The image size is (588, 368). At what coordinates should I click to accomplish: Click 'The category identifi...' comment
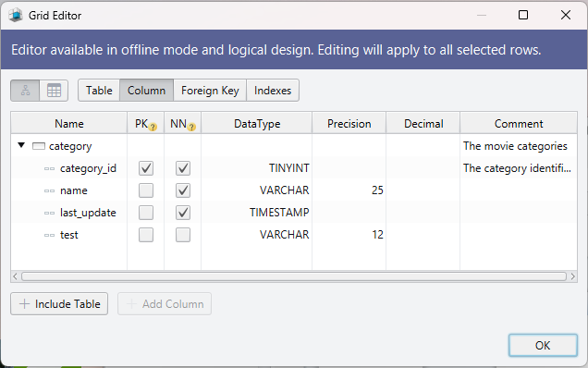517,168
